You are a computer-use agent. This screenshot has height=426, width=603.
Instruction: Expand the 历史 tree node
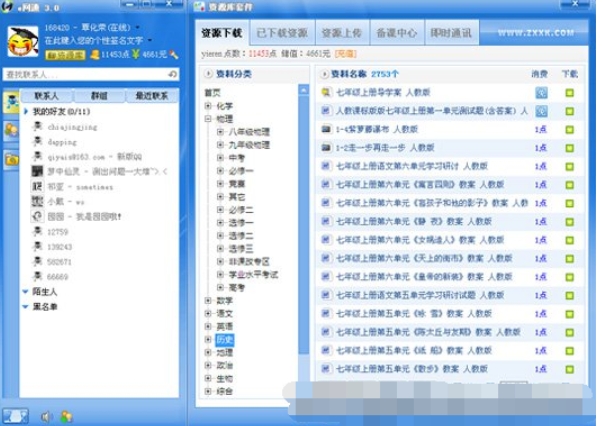(x=208, y=339)
